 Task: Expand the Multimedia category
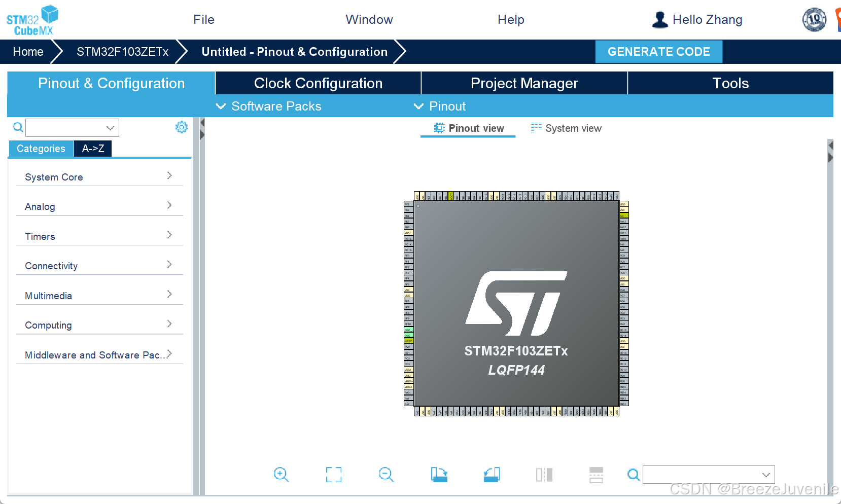tap(99, 295)
